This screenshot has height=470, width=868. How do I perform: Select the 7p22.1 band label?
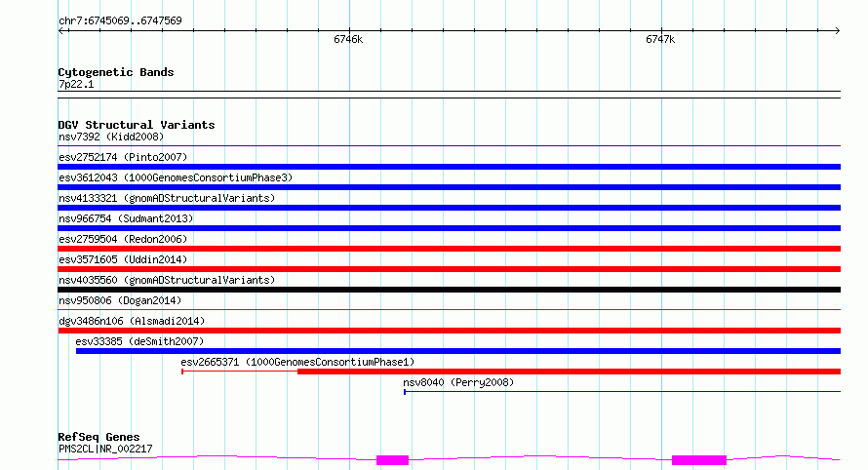tap(76, 84)
